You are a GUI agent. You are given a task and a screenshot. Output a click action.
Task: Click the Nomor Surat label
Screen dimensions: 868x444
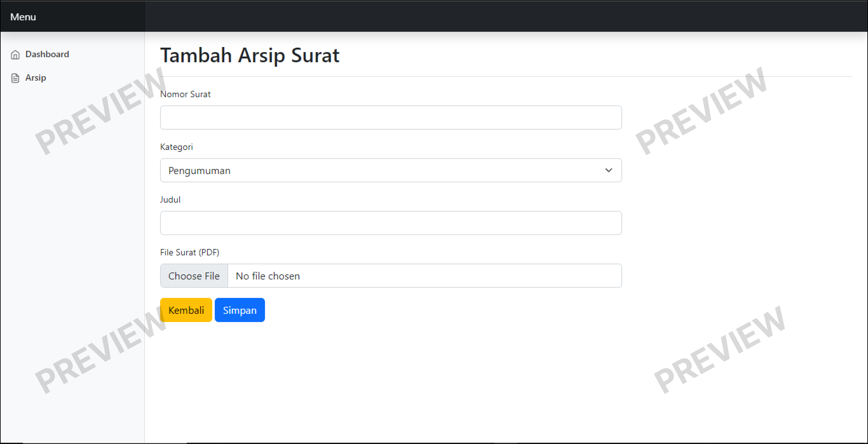[x=185, y=94]
